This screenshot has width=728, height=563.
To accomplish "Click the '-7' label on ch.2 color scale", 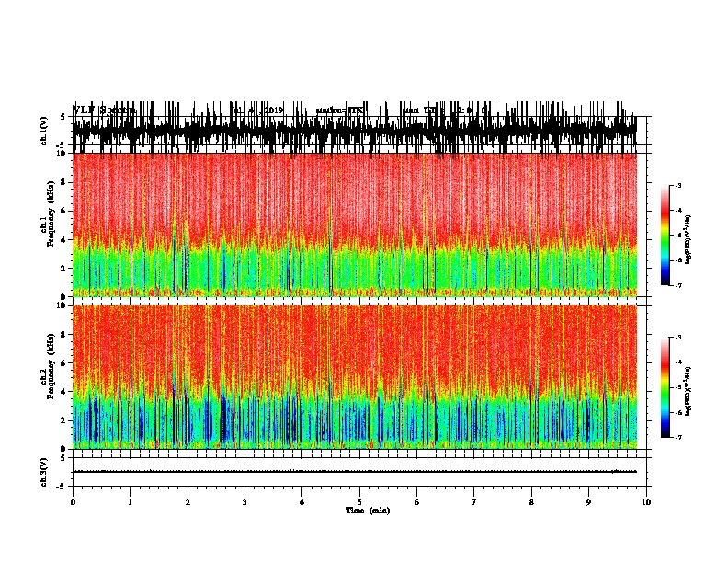I will point(678,437).
